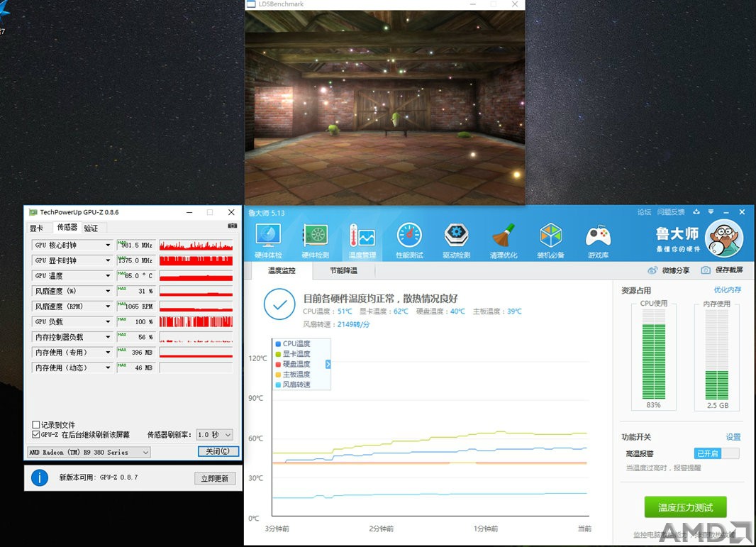Image resolution: width=756 pixels, height=547 pixels.
Task: Select the 温度管理 temperature management icon
Action: (362, 241)
